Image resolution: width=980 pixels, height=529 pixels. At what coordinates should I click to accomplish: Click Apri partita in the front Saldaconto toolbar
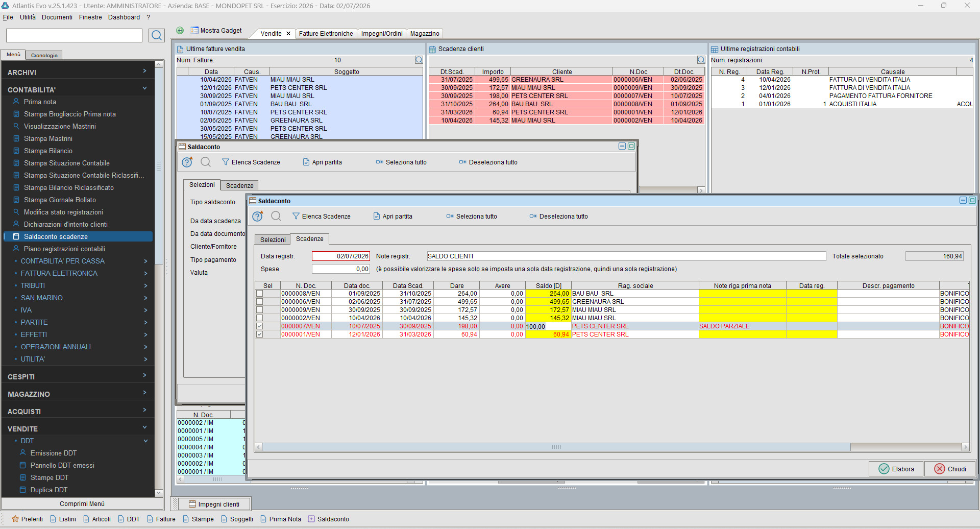[x=393, y=217]
